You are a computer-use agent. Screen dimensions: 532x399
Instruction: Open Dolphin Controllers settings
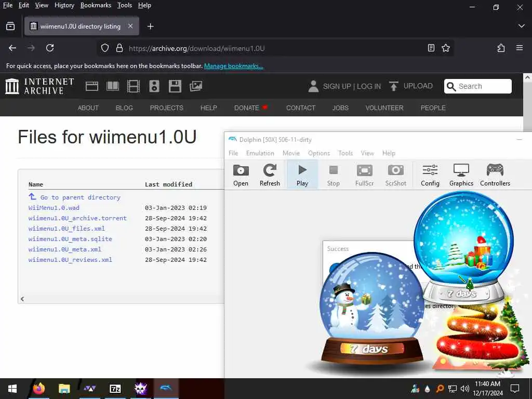coord(495,175)
